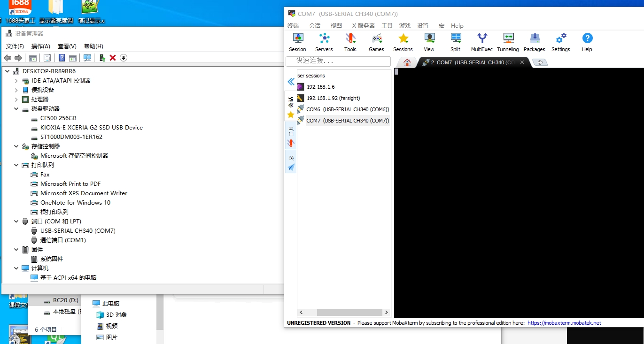
Task: Click Device Manager back arrow toolbar icon
Action: pos(8,58)
